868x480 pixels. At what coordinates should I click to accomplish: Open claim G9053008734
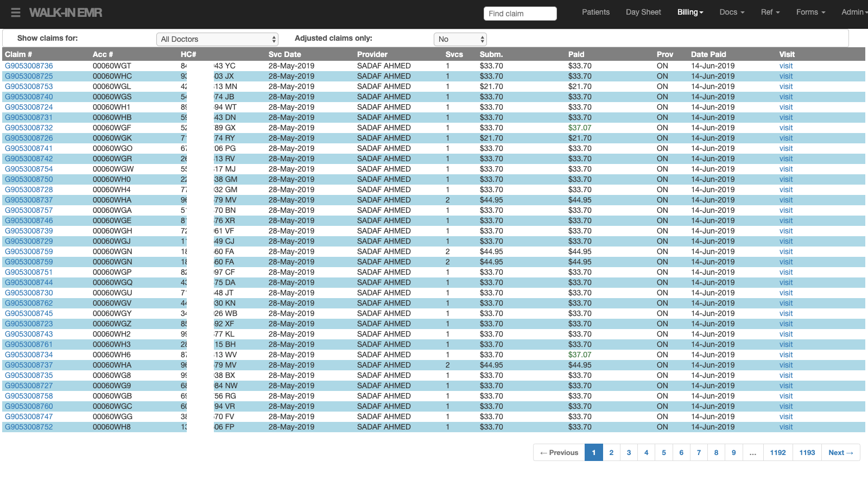tap(29, 355)
